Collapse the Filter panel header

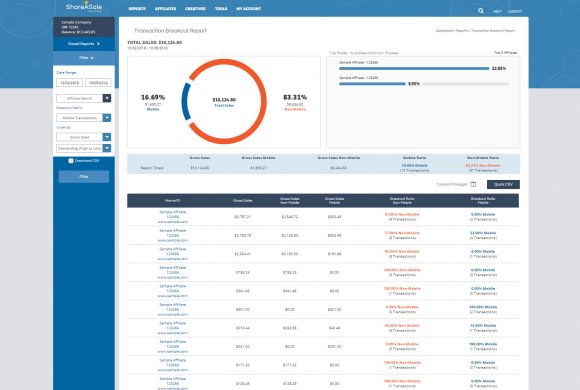(x=84, y=58)
